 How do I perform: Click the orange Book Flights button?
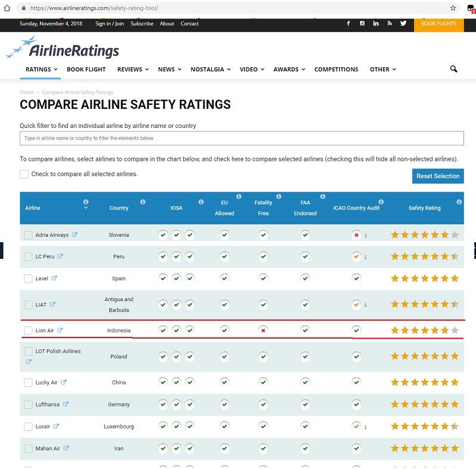(x=439, y=24)
